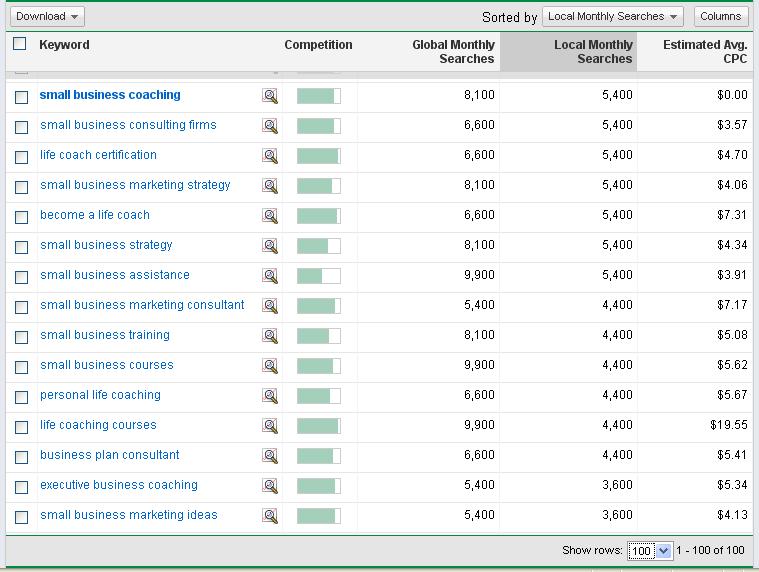Click the $19.55 CPC value
This screenshot has width=759, height=572.
[729, 425]
